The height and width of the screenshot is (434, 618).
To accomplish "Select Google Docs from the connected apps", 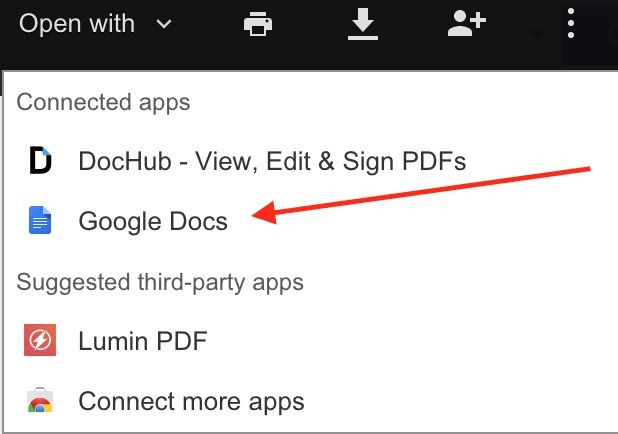I will [x=153, y=221].
